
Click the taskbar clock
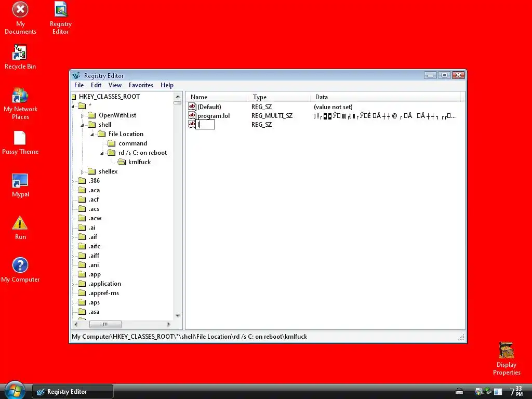(516, 391)
